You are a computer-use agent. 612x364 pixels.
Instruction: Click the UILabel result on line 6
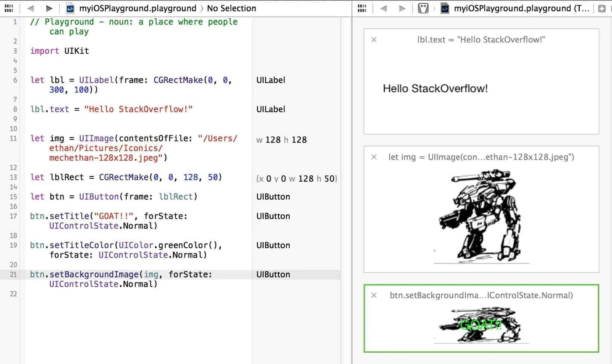(x=271, y=80)
